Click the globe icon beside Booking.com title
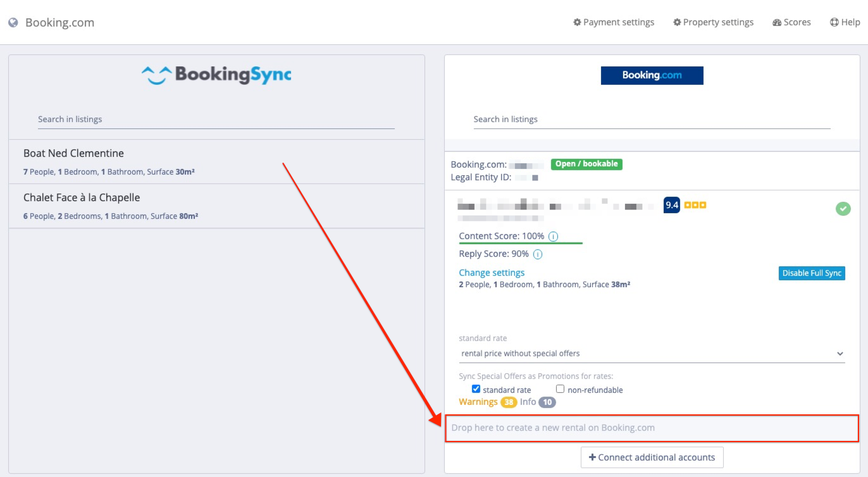Screen dimensions: 868x477 13,23
